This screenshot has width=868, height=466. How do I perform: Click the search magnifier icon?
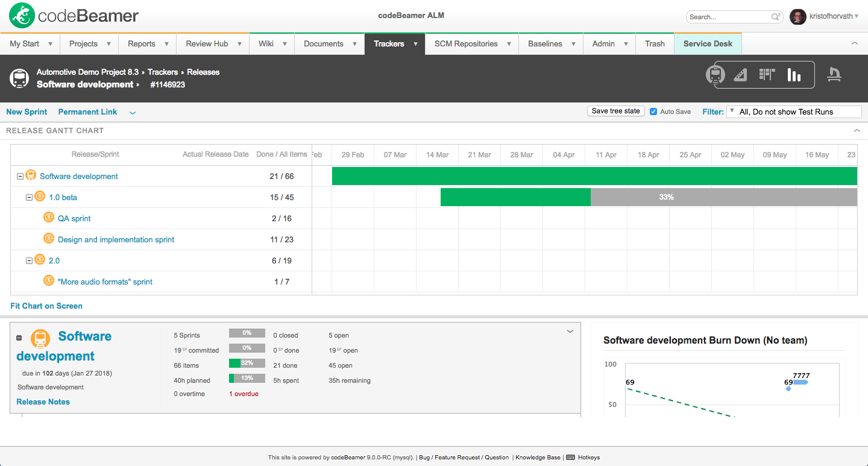(776, 17)
